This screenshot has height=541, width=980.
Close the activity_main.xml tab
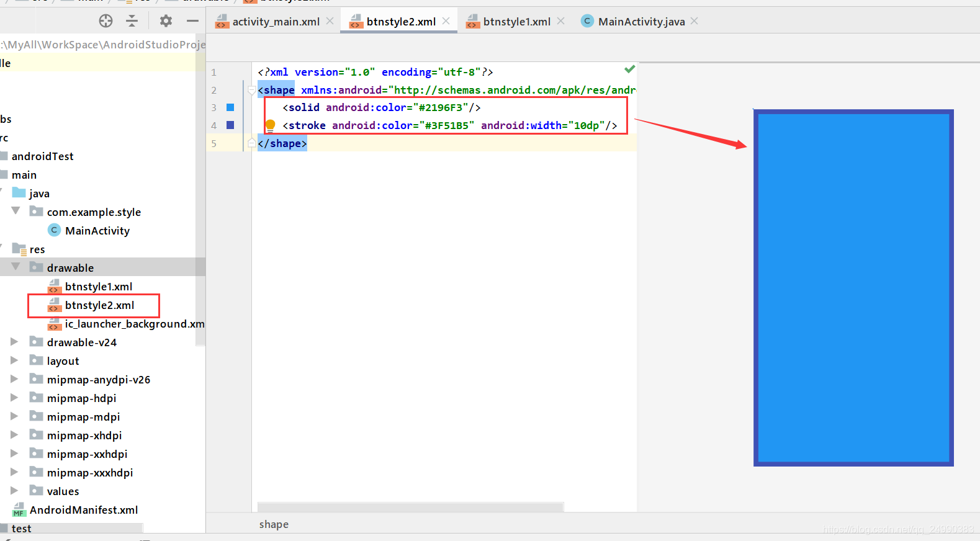(330, 21)
